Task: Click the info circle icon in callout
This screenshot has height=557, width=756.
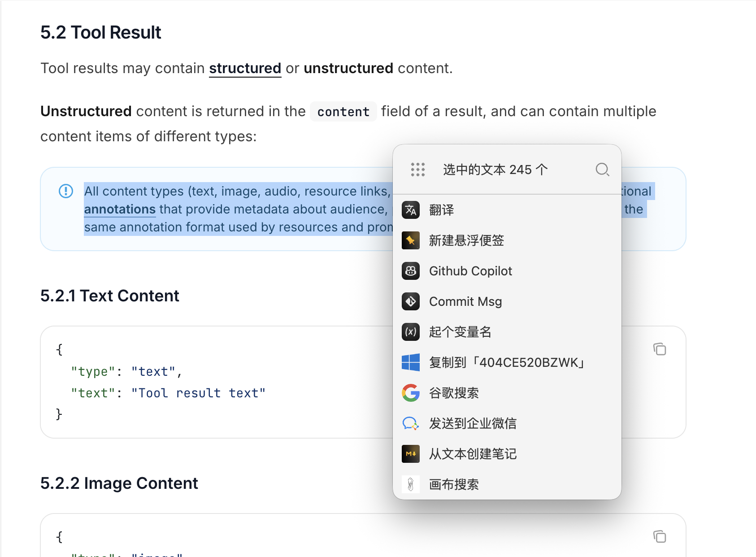Action: click(66, 191)
